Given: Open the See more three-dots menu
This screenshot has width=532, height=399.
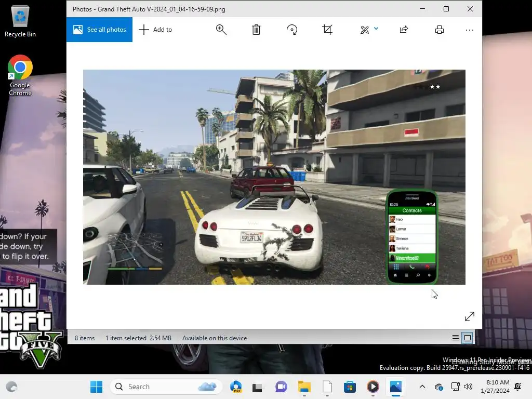Looking at the screenshot, I should click(470, 30).
